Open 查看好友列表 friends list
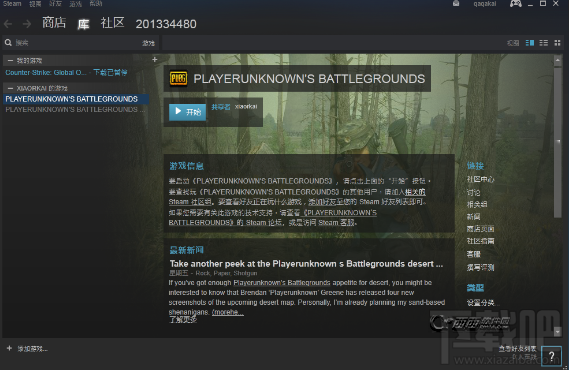The width and height of the screenshot is (569, 370). click(517, 349)
